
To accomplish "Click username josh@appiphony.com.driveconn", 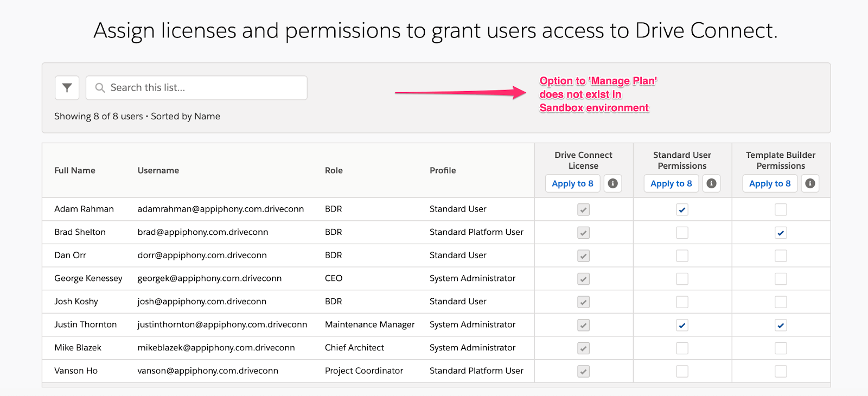I will [x=202, y=302].
